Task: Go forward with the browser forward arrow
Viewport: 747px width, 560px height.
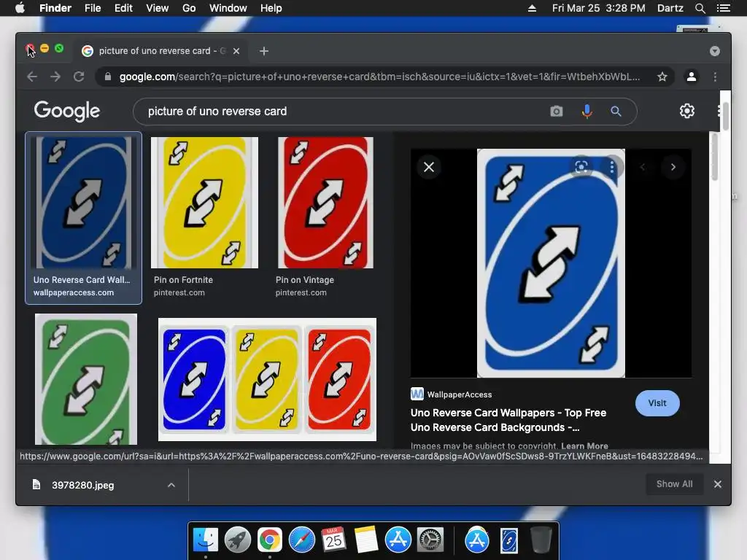Action: click(x=55, y=77)
